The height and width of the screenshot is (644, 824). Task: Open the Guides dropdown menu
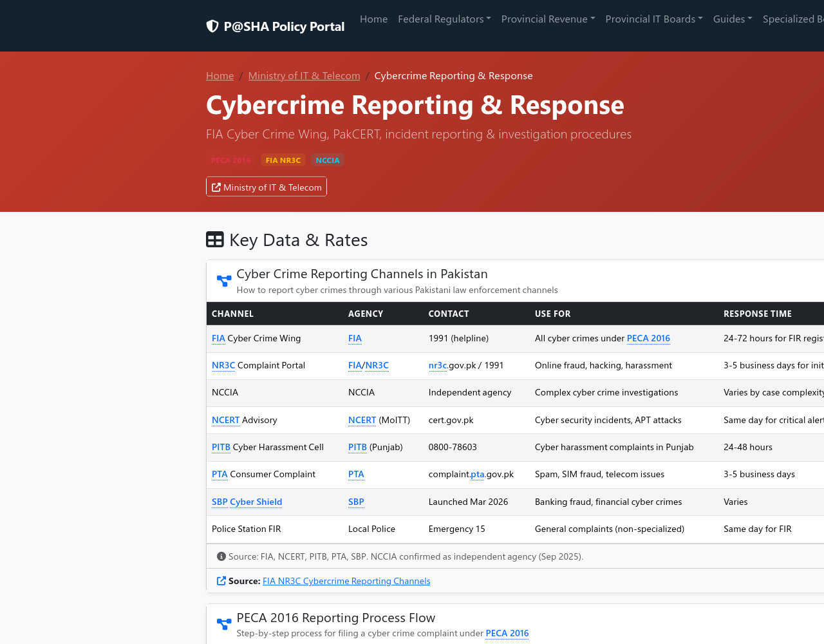tap(733, 19)
